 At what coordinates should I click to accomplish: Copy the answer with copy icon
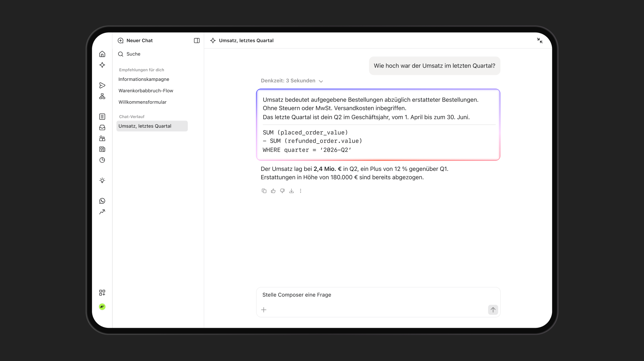click(x=264, y=191)
